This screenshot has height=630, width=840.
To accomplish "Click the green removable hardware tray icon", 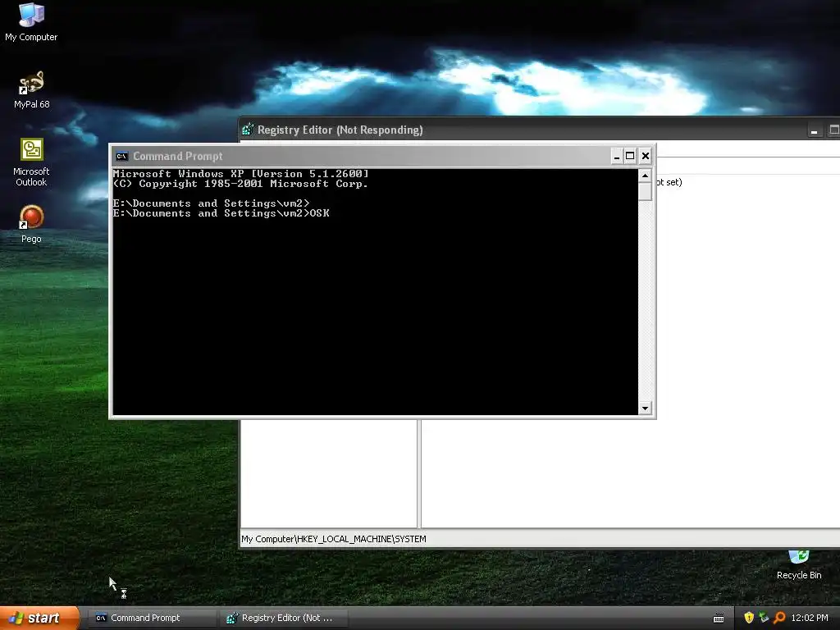I will tap(764, 618).
